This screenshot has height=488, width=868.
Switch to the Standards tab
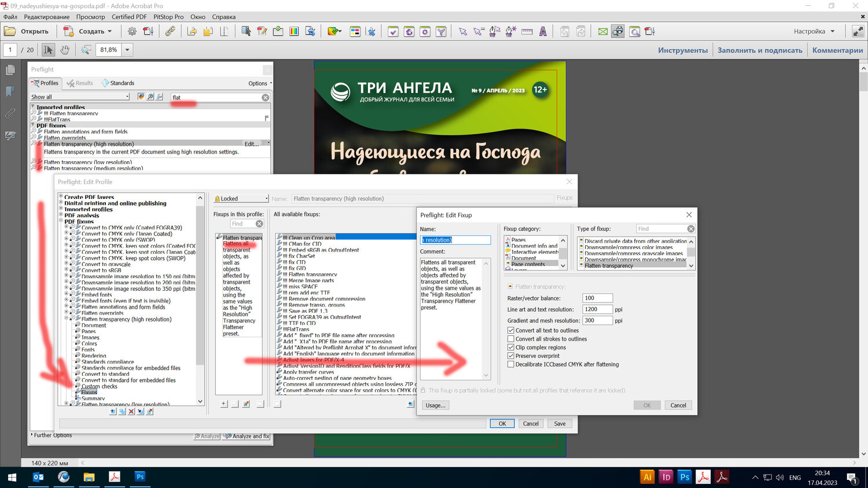[x=118, y=83]
